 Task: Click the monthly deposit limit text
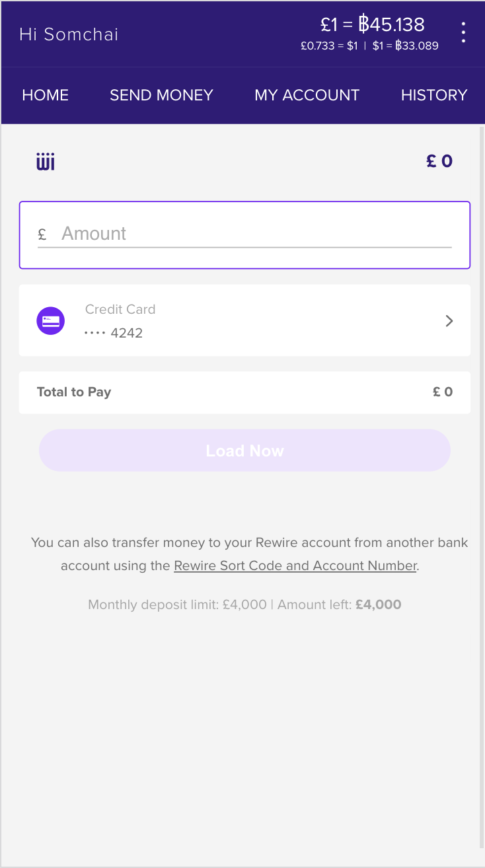tap(177, 604)
